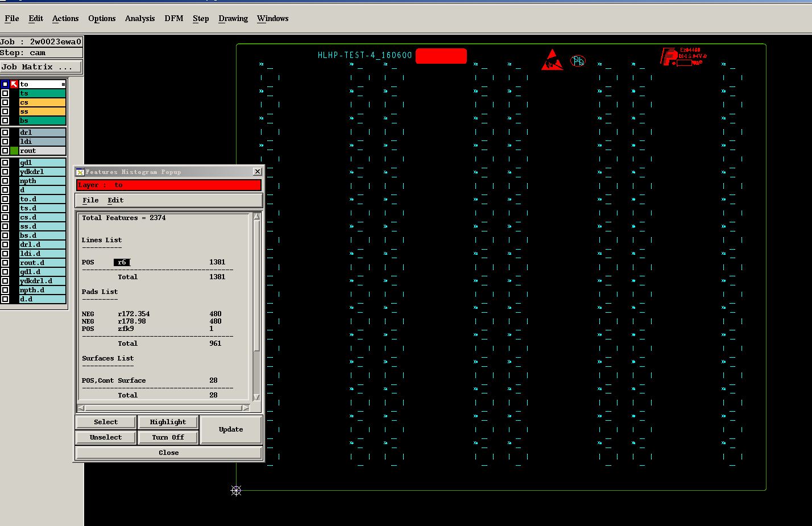
Task: Click the red arrow icon on the to layer
Action: click(x=14, y=84)
